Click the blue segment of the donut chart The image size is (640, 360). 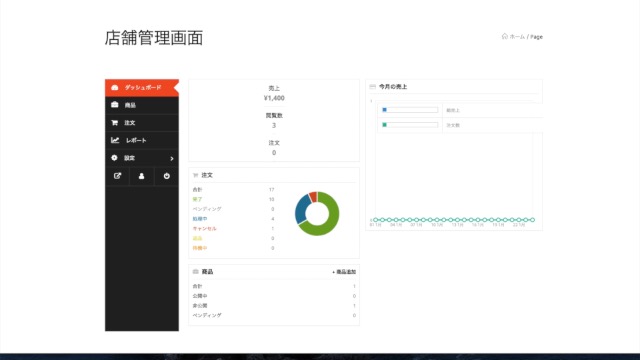(301, 209)
